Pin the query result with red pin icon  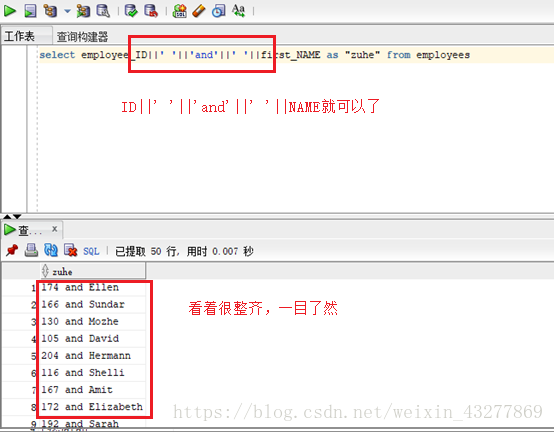[x=12, y=250]
